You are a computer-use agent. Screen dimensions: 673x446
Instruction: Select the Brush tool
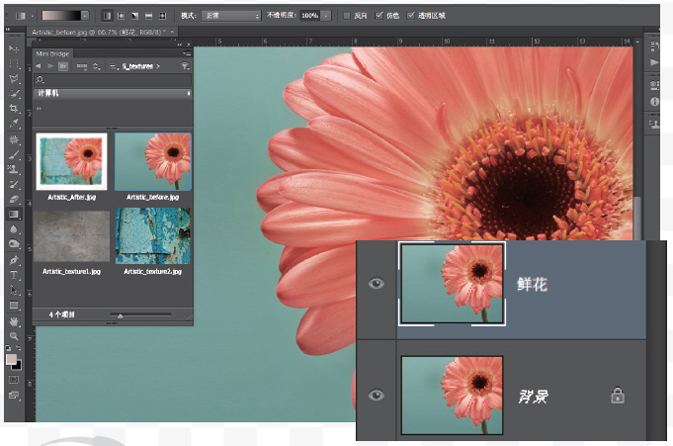14,155
